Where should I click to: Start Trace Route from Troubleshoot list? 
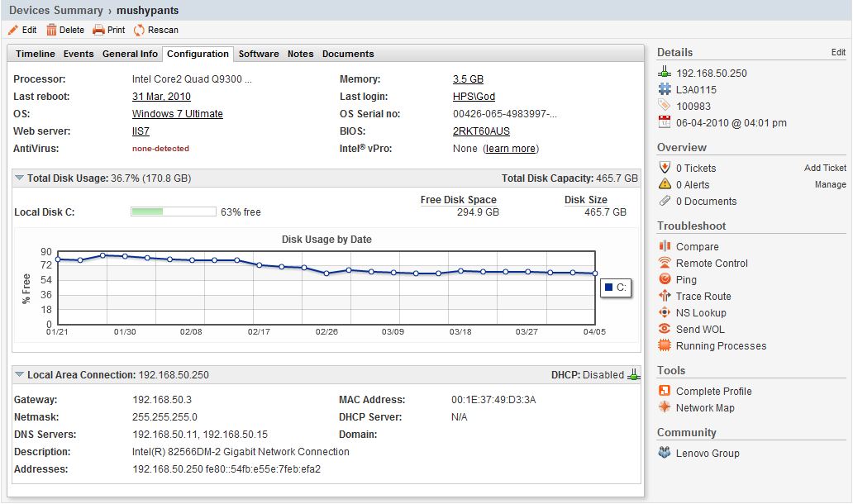pyautogui.click(x=703, y=297)
